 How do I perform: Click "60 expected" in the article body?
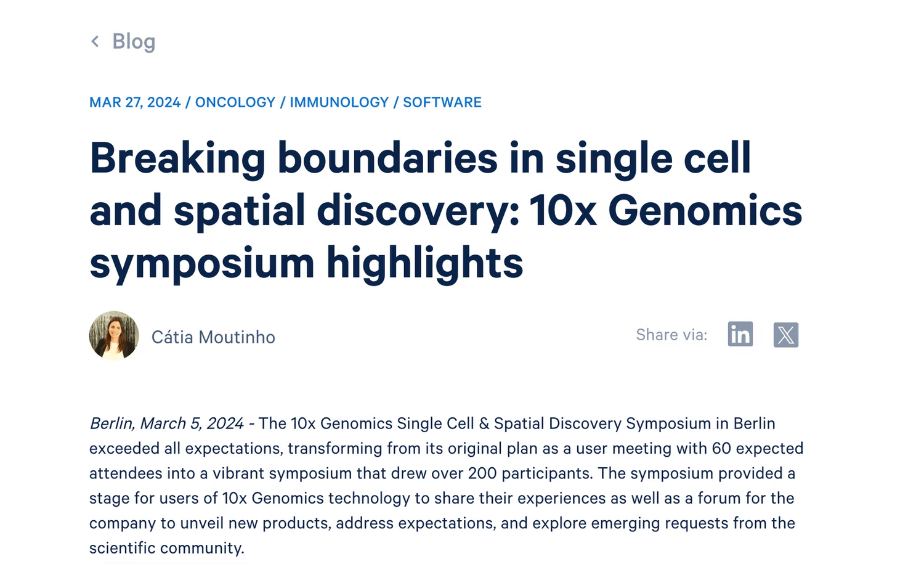pyautogui.click(x=757, y=448)
